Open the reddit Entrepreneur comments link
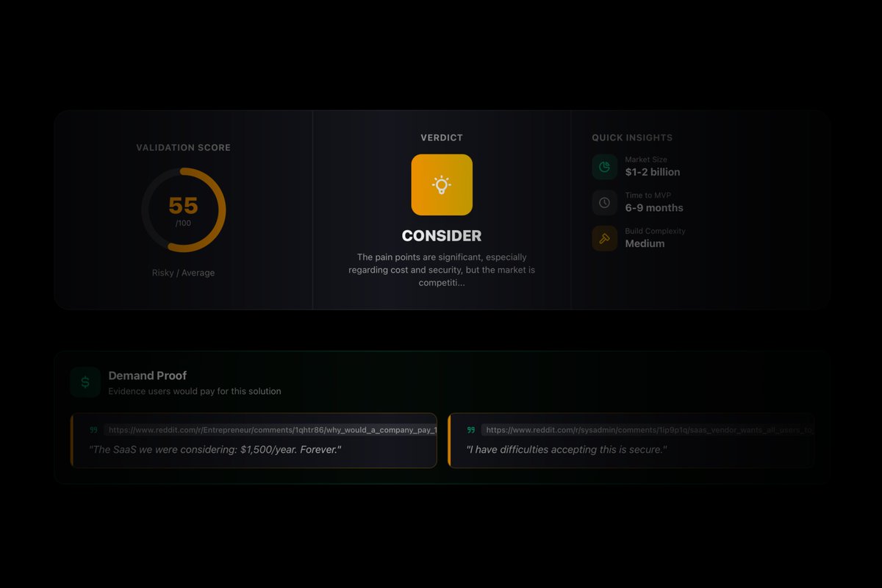 pyautogui.click(x=270, y=430)
